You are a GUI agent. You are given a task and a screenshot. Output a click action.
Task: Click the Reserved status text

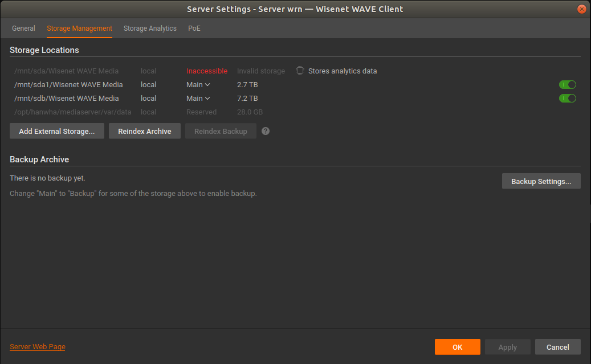(202, 112)
